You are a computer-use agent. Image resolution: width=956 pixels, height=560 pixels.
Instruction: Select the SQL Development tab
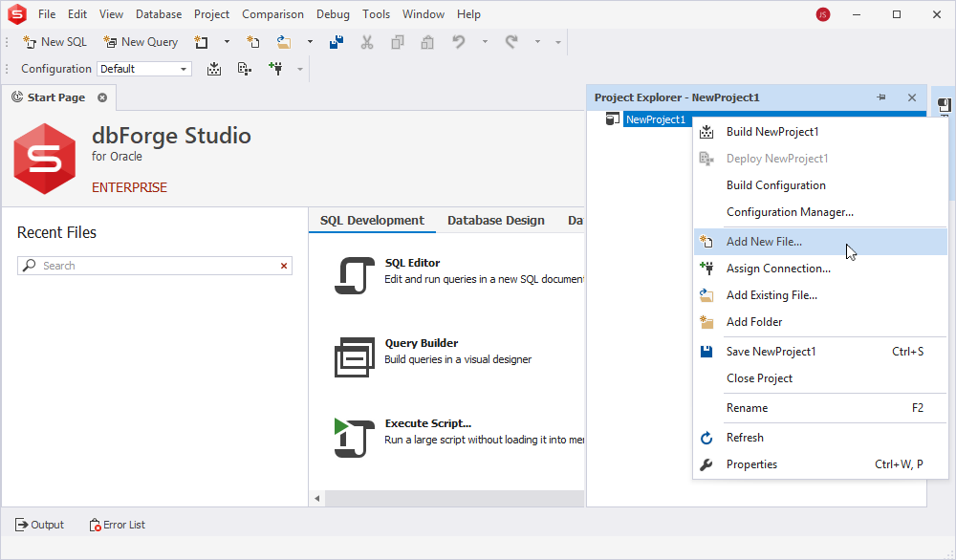click(x=372, y=221)
